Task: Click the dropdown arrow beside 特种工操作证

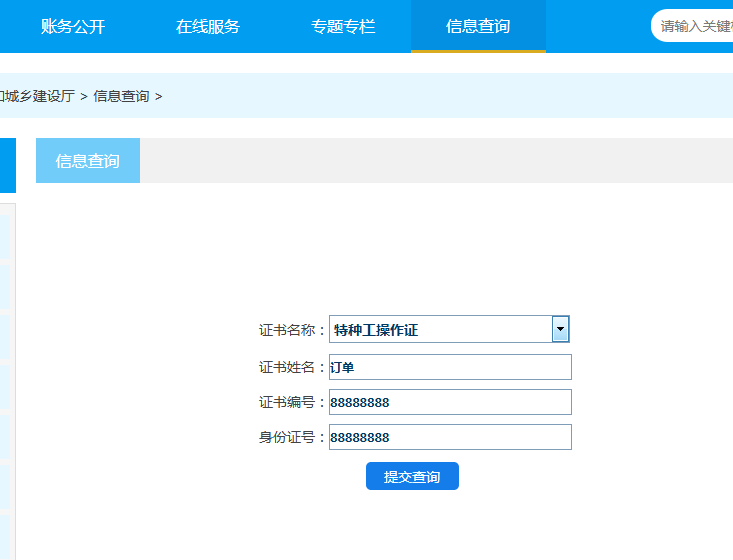Action: pyautogui.click(x=560, y=329)
